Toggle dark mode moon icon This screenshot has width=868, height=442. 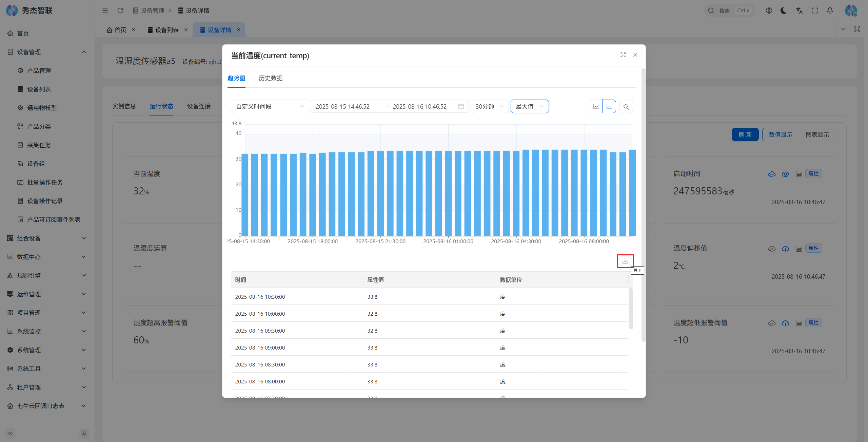784,10
